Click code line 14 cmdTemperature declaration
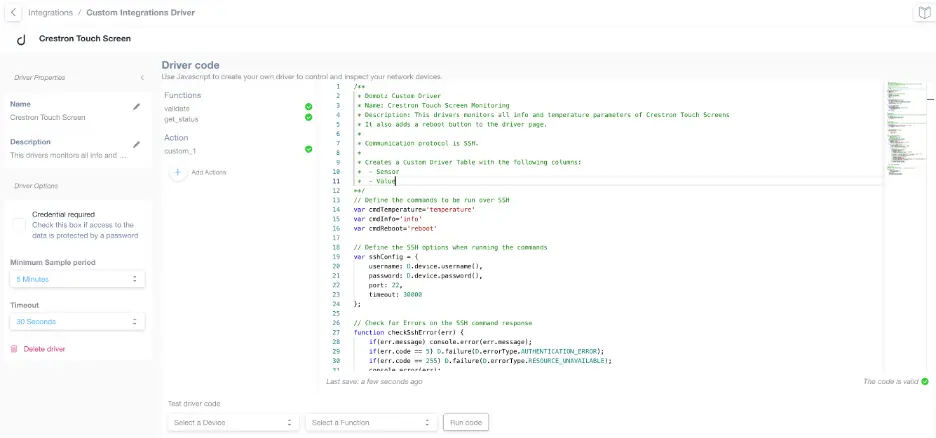This screenshot has width=936, height=438. tap(414, 209)
